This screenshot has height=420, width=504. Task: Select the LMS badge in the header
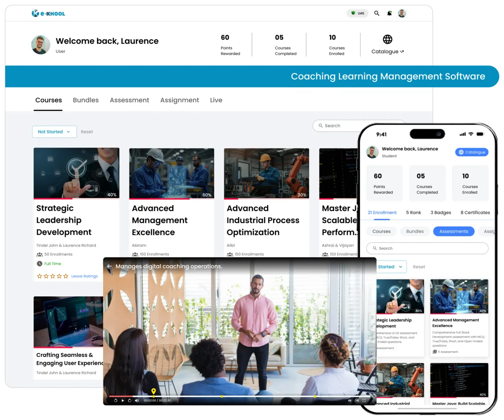[357, 13]
